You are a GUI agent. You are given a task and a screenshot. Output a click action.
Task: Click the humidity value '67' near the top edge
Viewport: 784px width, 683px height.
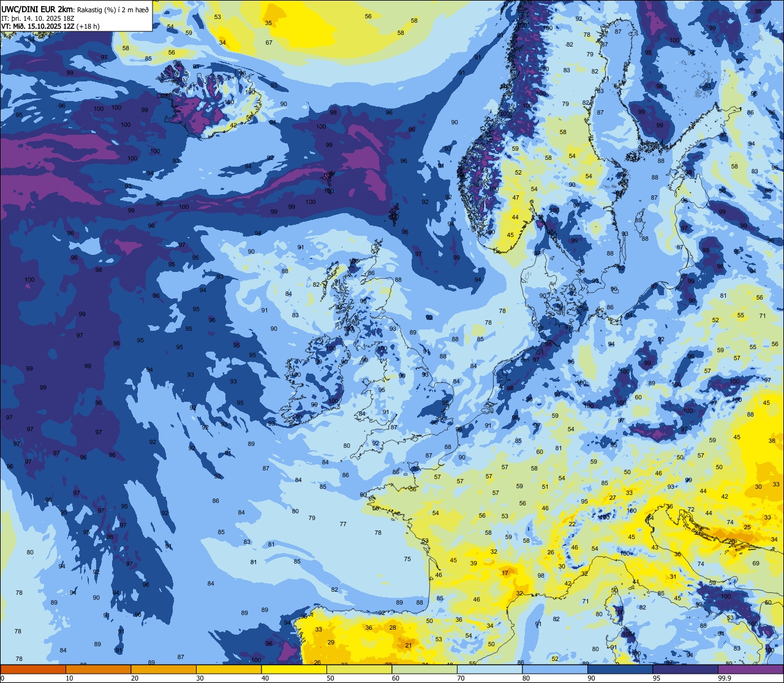pyautogui.click(x=269, y=43)
